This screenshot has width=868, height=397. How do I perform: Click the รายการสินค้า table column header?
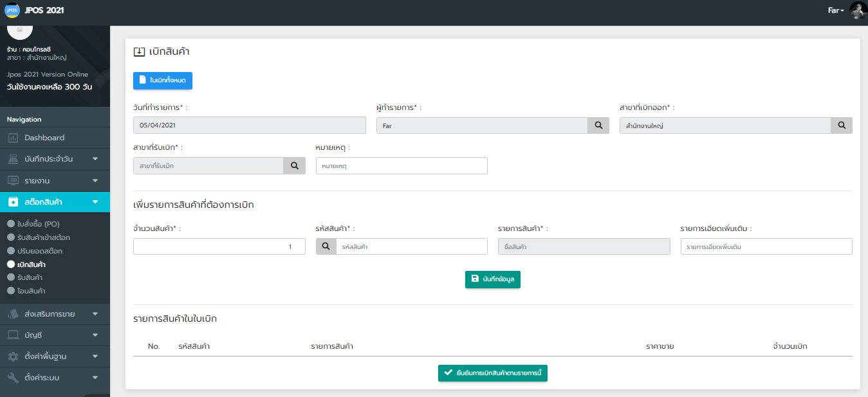pyautogui.click(x=332, y=346)
